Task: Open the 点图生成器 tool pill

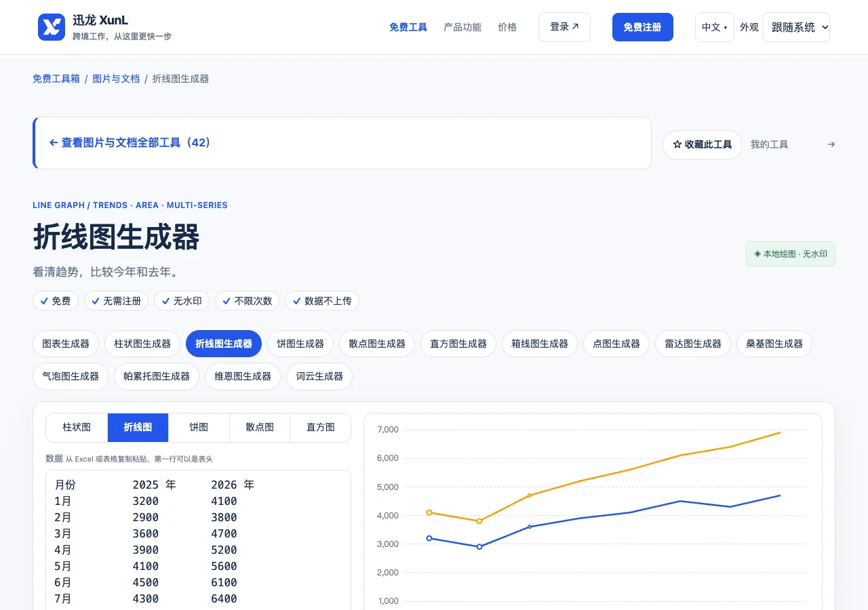Action: (x=616, y=344)
